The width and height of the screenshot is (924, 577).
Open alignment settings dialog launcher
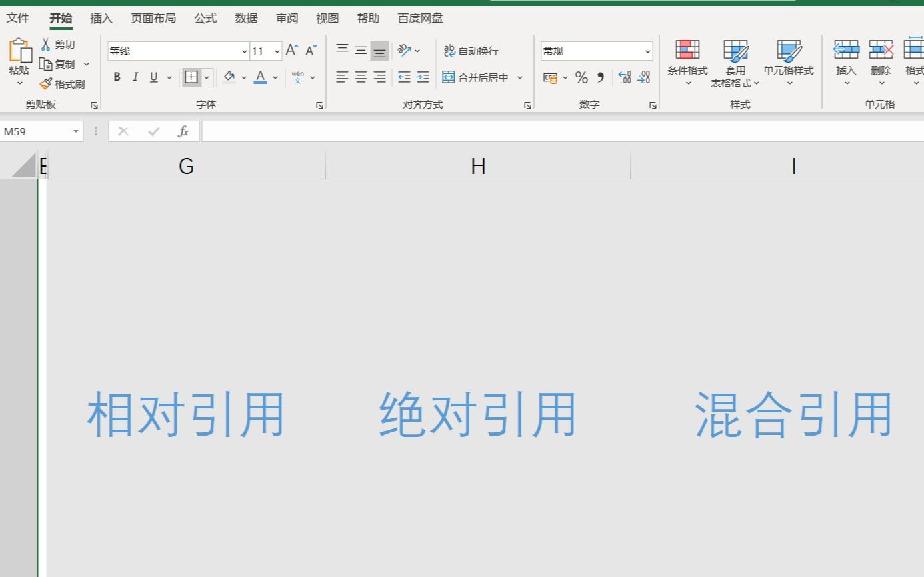click(x=527, y=105)
